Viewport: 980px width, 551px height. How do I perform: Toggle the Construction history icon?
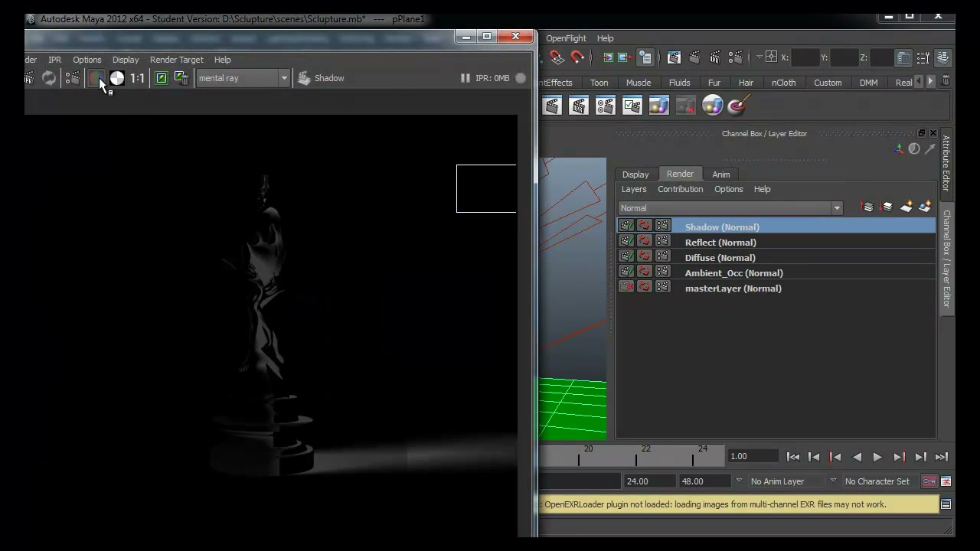pyautogui.click(x=645, y=57)
